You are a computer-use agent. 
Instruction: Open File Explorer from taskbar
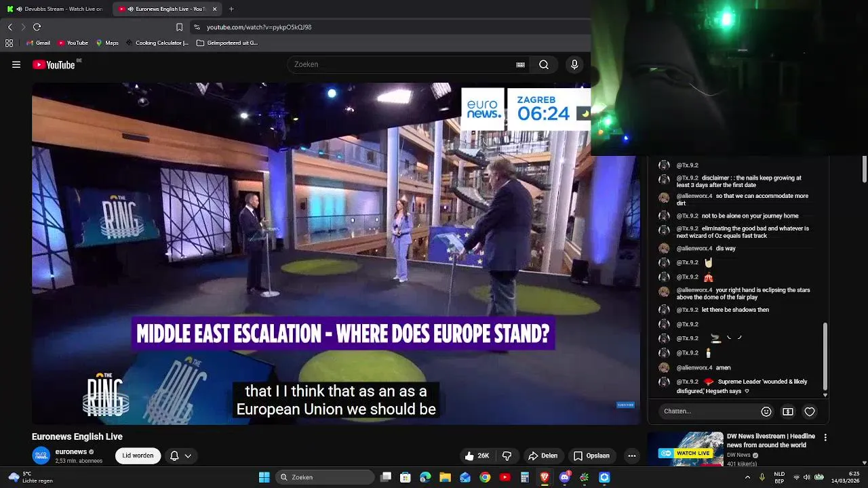[446, 477]
